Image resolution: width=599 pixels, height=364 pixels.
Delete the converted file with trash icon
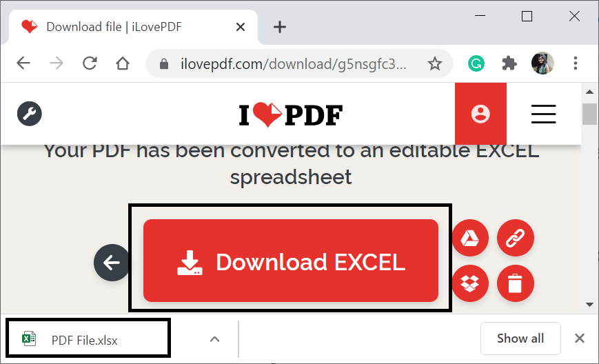pos(516,283)
